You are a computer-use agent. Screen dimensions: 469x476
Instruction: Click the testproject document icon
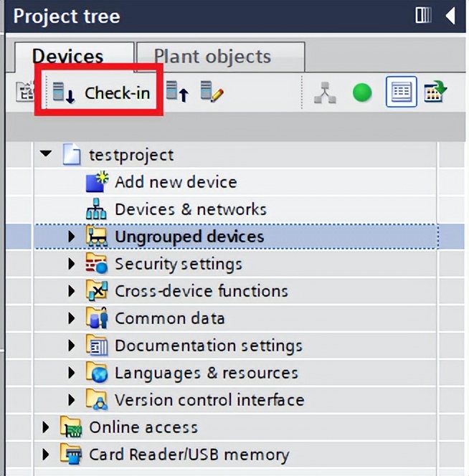point(72,155)
